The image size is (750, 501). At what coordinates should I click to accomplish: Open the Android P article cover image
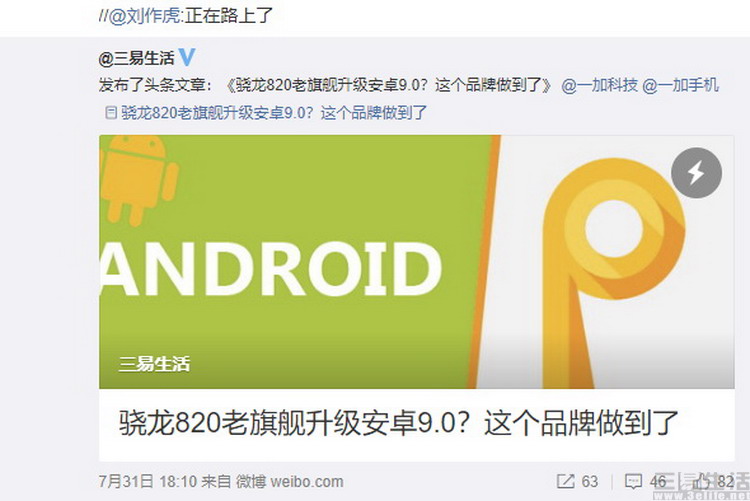pyautogui.click(x=416, y=262)
